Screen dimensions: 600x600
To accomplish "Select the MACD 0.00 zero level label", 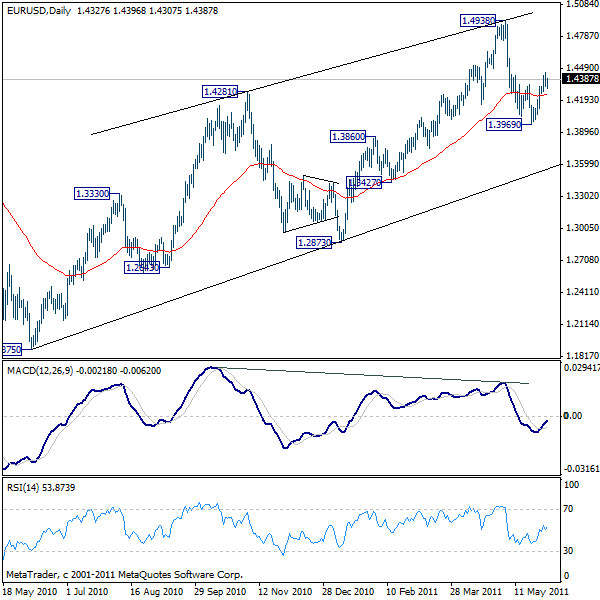I will tap(573, 415).
